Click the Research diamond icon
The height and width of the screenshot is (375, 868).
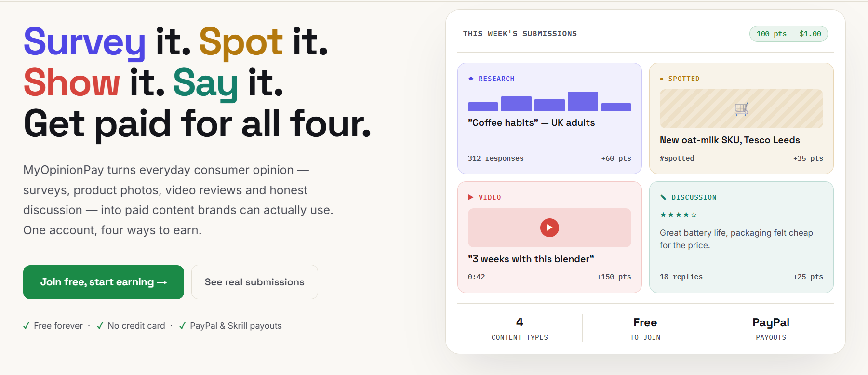click(471, 79)
